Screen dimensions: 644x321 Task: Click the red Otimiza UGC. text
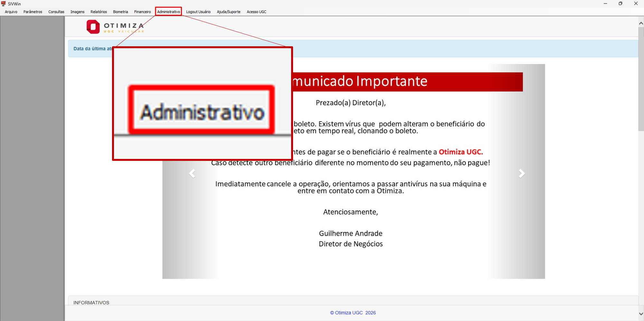coord(461,152)
